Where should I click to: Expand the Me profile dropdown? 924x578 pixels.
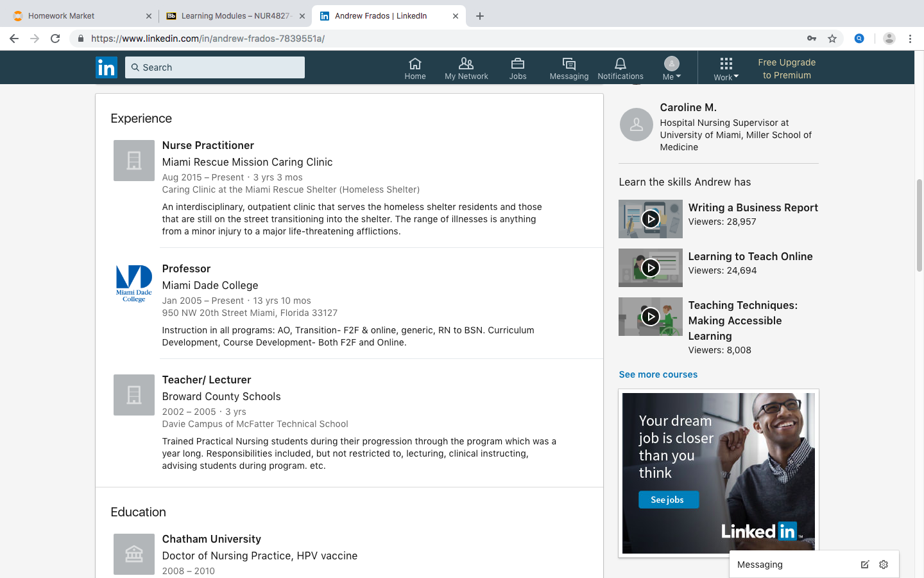coord(672,69)
